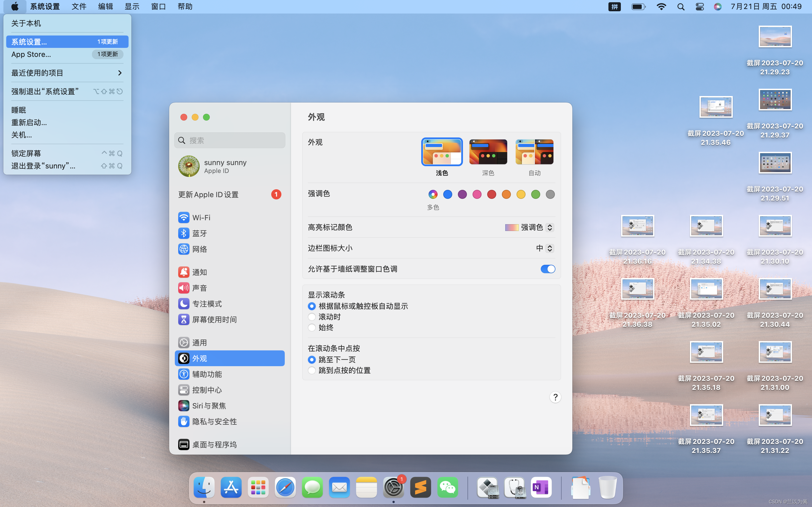The image size is (812, 507).
Task: Choose the purple accent color swatch
Action: click(462, 194)
